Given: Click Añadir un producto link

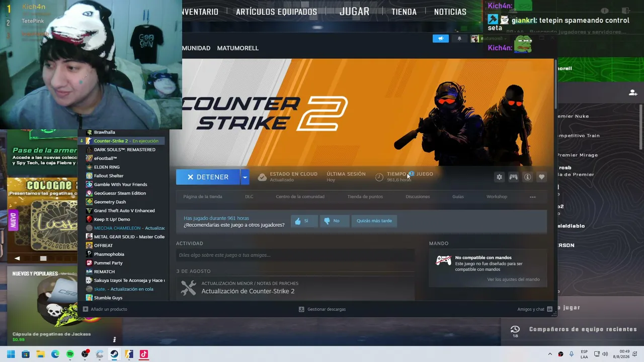Looking at the screenshot, I should pyautogui.click(x=105, y=309).
